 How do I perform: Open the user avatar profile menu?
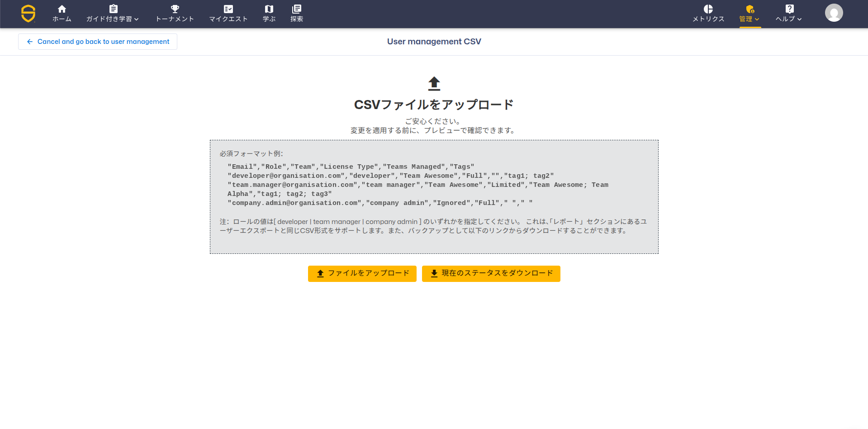click(834, 13)
